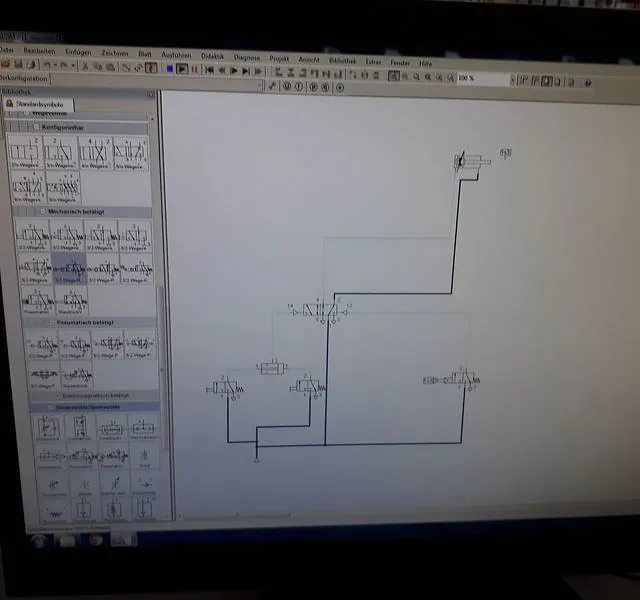Viewport: 640px width, 600px height.
Task: Open the undo history dropdown arrow
Action: (x=55, y=65)
